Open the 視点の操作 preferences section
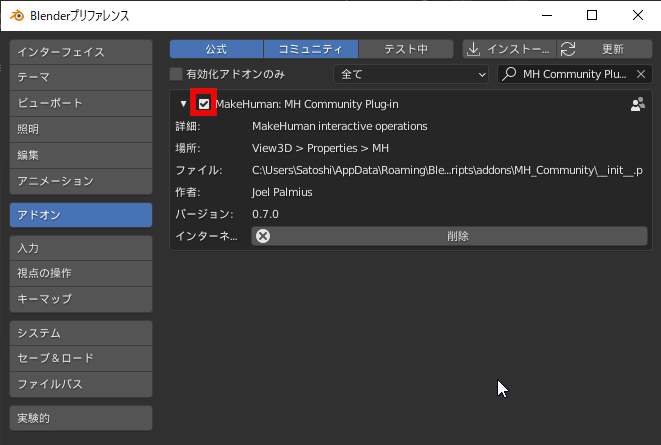Screen dimensions: 661x445 click(x=81, y=273)
